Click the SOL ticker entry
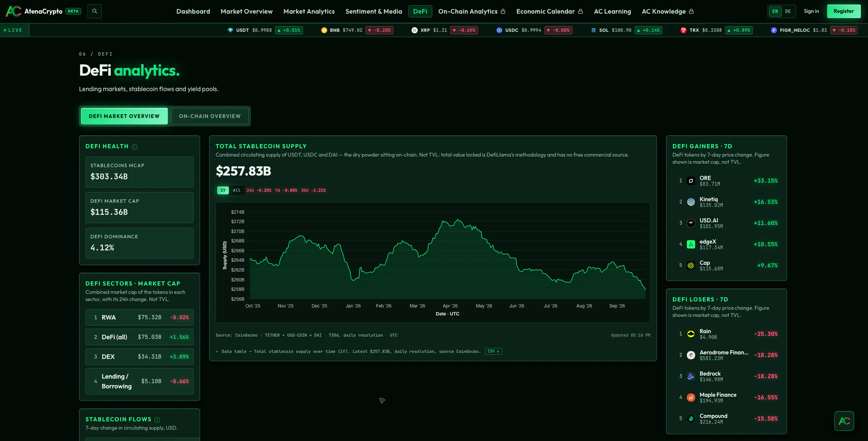The height and width of the screenshot is (441, 868). pyautogui.click(x=626, y=30)
